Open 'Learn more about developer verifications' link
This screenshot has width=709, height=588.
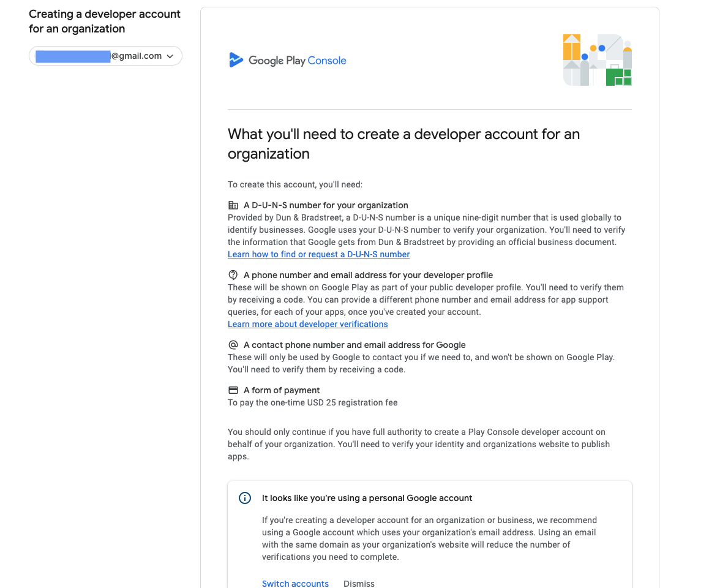[x=308, y=324]
